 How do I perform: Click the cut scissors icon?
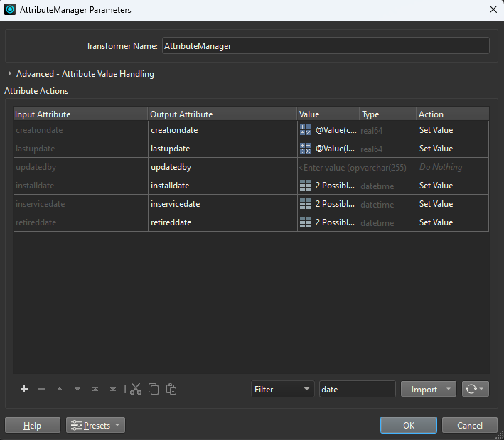[136, 389]
